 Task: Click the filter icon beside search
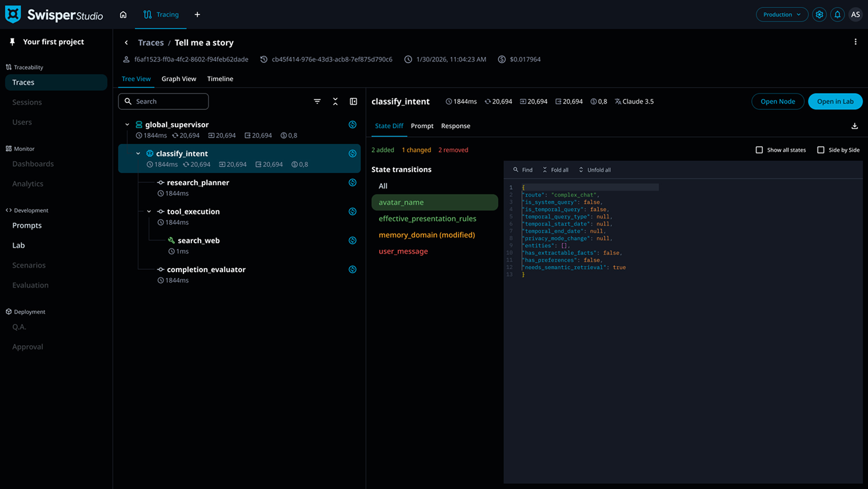coord(317,101)
